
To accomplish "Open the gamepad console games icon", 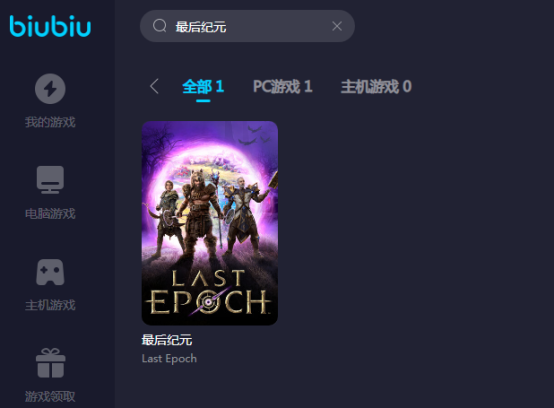I will [x=50, y=272].
